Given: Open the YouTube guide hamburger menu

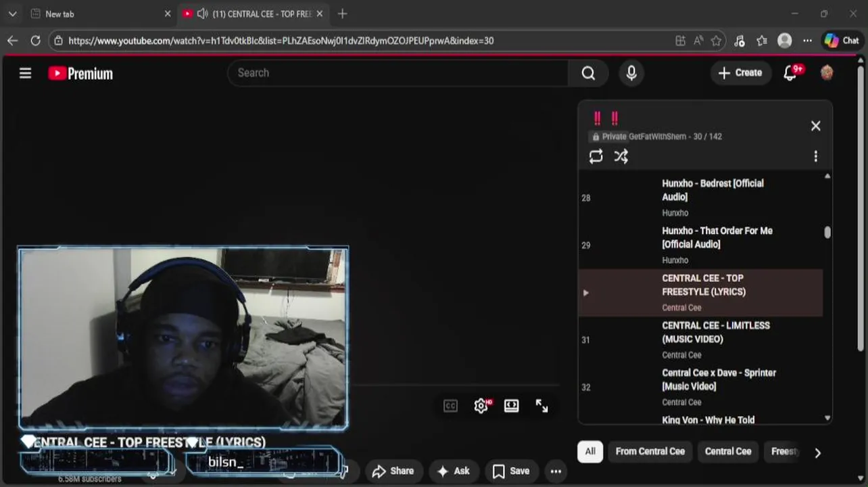Looking at the screenshot, I should pyautogui.click(x=25, y=73).
